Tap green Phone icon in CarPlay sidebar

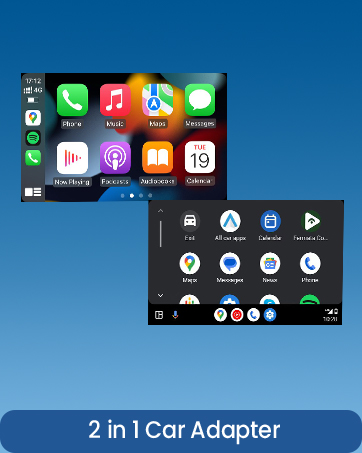(33, 158)
